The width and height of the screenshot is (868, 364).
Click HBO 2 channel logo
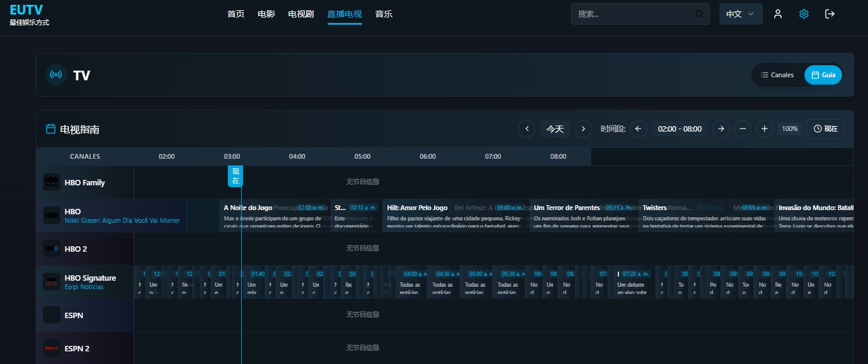coord(51,249)
